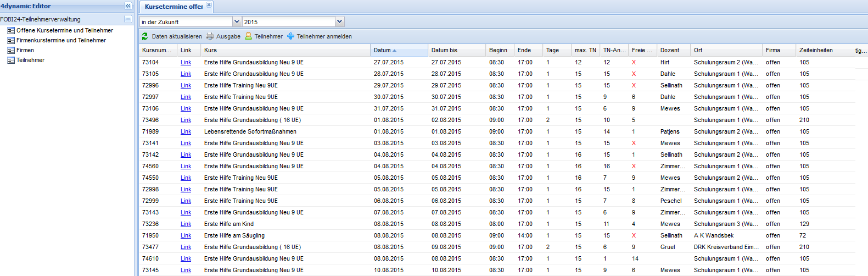The width and height of the screenshot is (868, 276).
Task: Click the blue plus Teilnehmer anmelden icon
Action: [290, 36]
